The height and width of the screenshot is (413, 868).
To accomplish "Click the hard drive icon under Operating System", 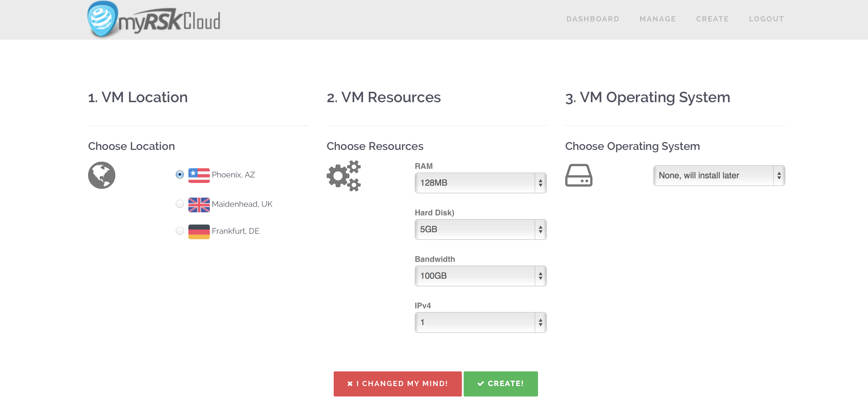I will [x=579, y=175].
